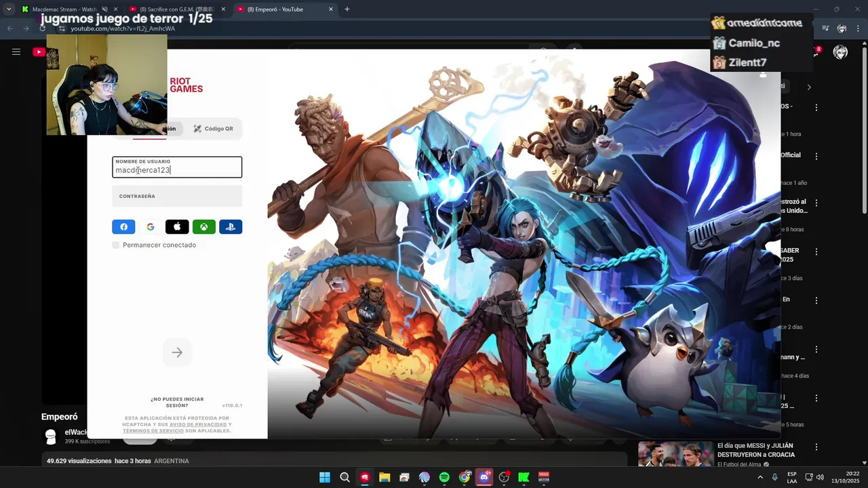Unmute the Macdemac Stream tab audio icon
The height and width of the screenshot is (488, 868).
[x=104, y=9]
